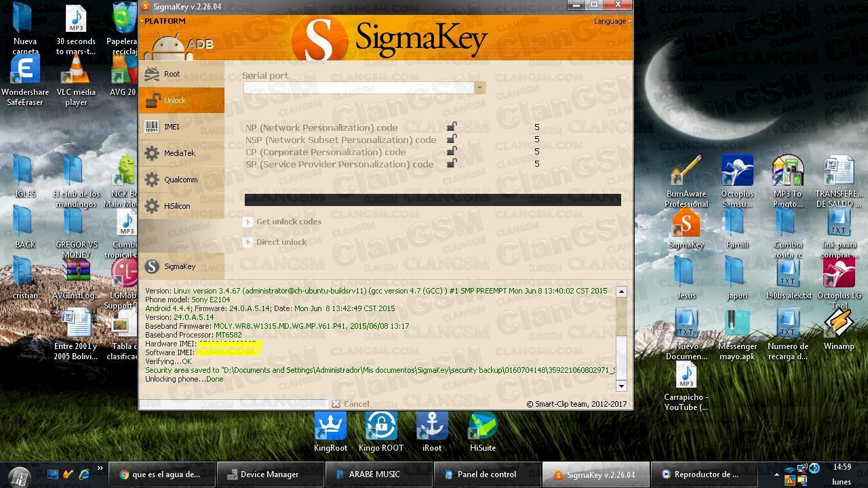Click Direct unlock button
Screen dimensions: 868x488
275,242
